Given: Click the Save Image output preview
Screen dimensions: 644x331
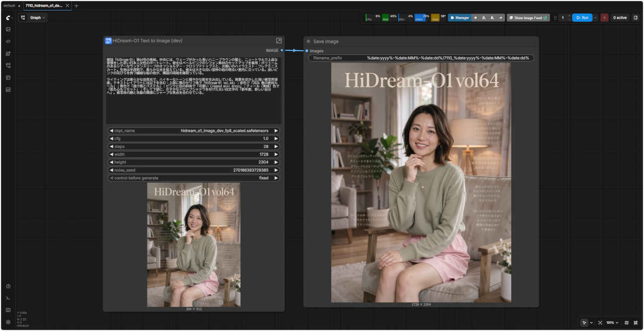Looking at the screenshot, I should click(x=421, y=182).
